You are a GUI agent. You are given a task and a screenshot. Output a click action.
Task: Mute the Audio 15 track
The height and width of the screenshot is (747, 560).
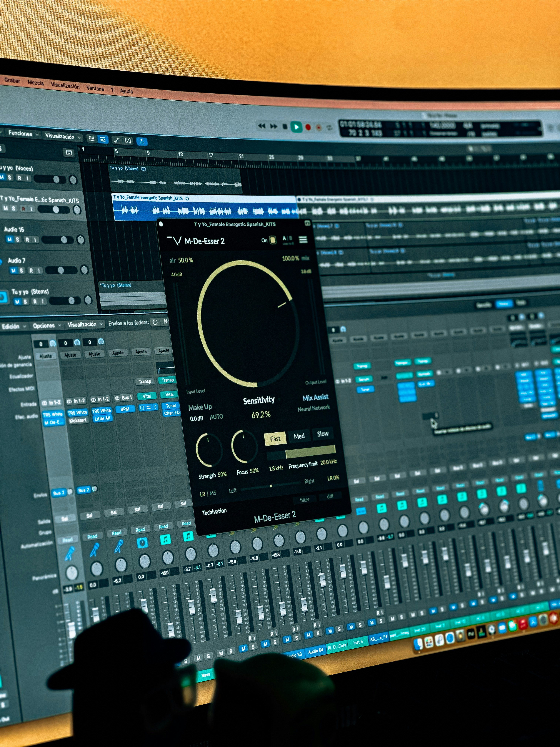click(9, 239)
